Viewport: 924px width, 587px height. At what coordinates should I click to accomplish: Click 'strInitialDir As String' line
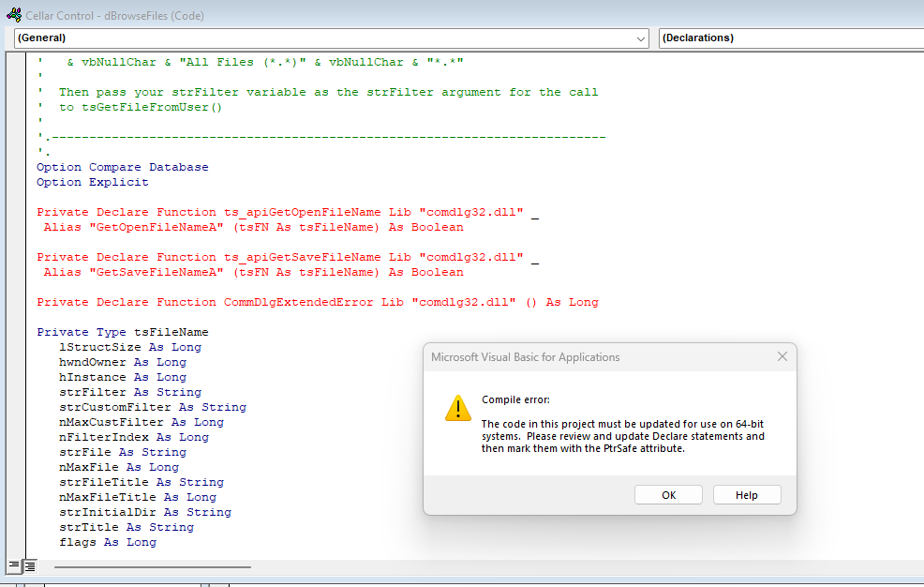point(145,513)
